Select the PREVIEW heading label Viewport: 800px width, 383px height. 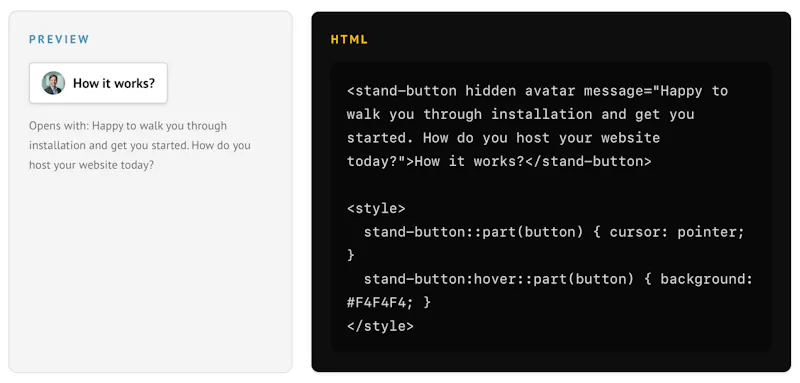point(59,39)
